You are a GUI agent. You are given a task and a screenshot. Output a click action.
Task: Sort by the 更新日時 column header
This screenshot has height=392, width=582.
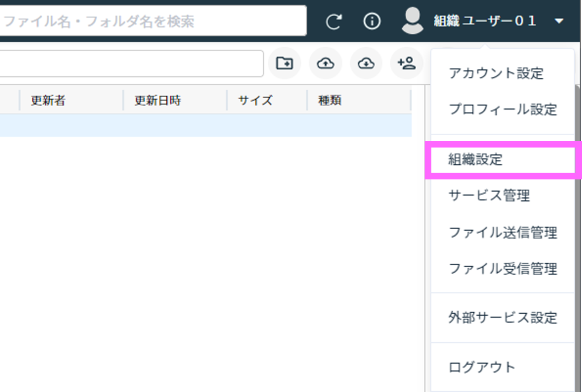[x=158, y=101]
